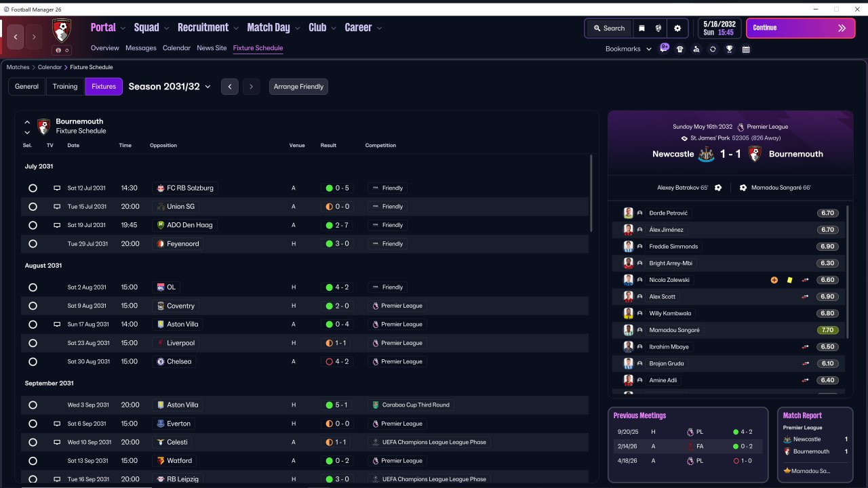This screenshot has width=868, height=488.
Task: Select radio for Chelsea fixture
Action: (x=33, y=362)
